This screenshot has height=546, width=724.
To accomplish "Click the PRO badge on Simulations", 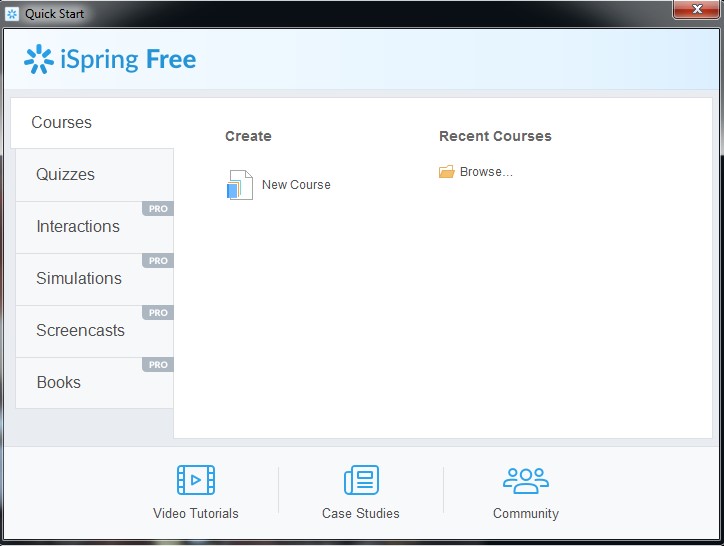I will pyautogui.click(x=158, y=261).
